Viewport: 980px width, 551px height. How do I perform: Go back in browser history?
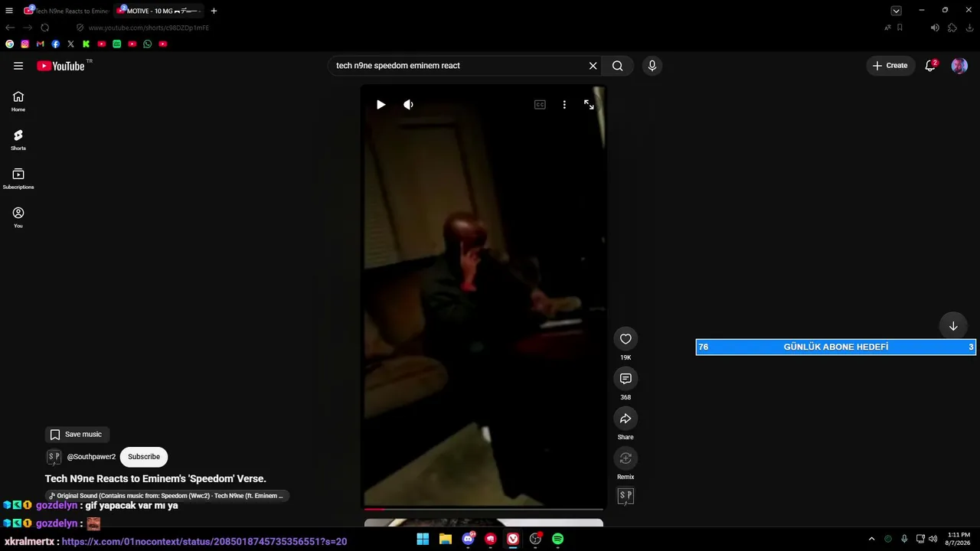point(10,28)
